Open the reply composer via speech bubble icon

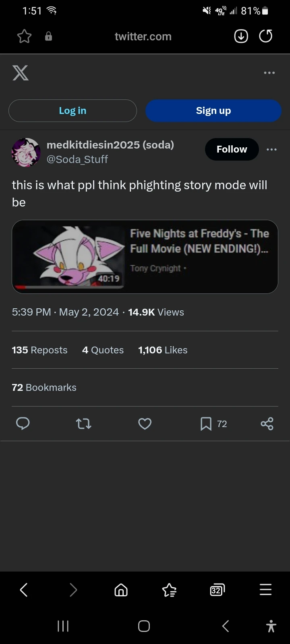[23, 423]
